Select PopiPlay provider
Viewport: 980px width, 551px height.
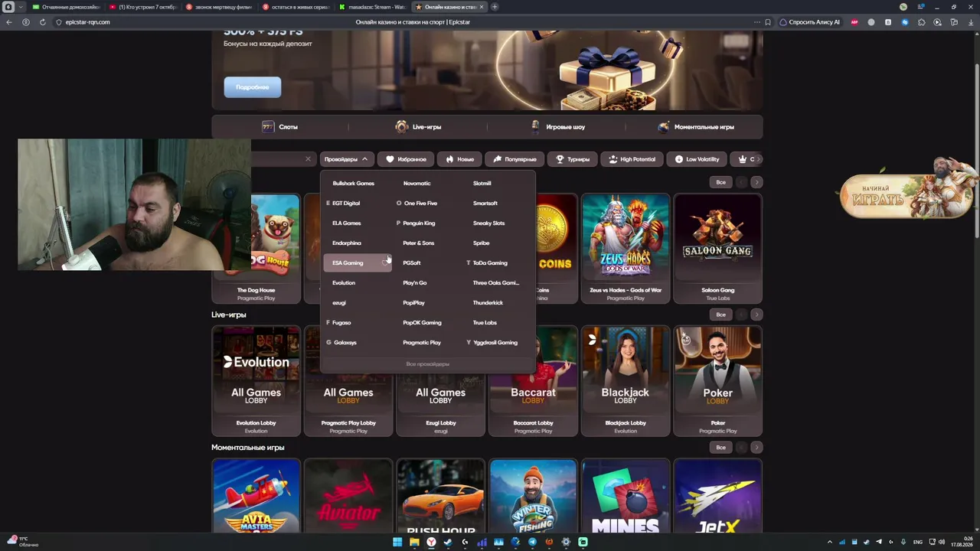(x=413, y=303)
